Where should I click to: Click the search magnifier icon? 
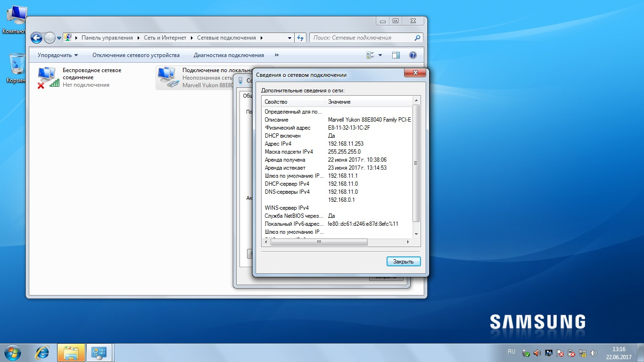tap(417, 38)
